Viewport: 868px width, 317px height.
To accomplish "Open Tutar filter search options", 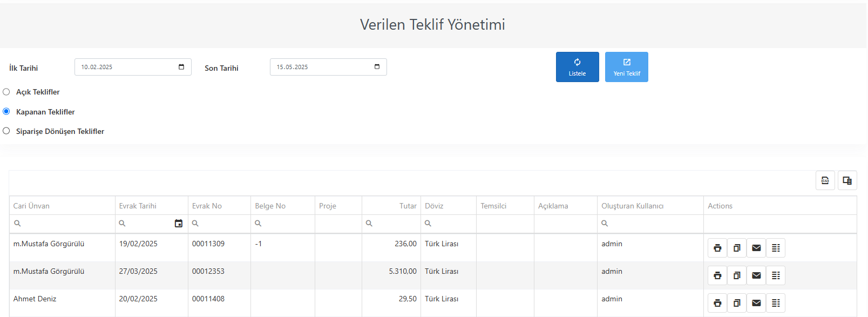I will tap(369, 224).
